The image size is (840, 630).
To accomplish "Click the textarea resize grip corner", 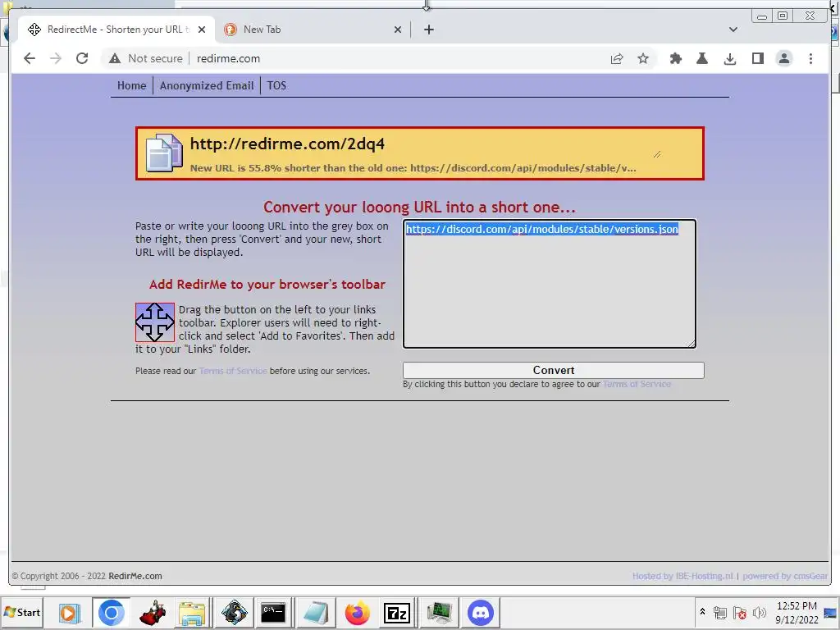I will click(692, 344).
